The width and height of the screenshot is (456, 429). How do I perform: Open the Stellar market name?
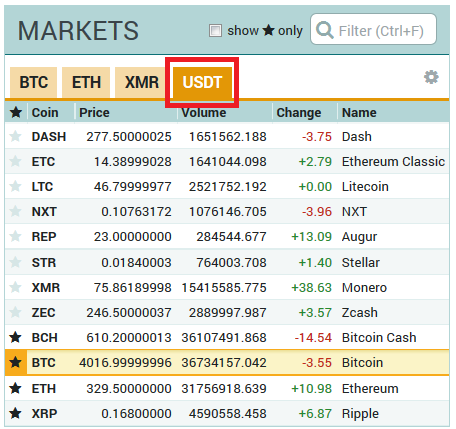pyautogui.click(x=361, y=263)
